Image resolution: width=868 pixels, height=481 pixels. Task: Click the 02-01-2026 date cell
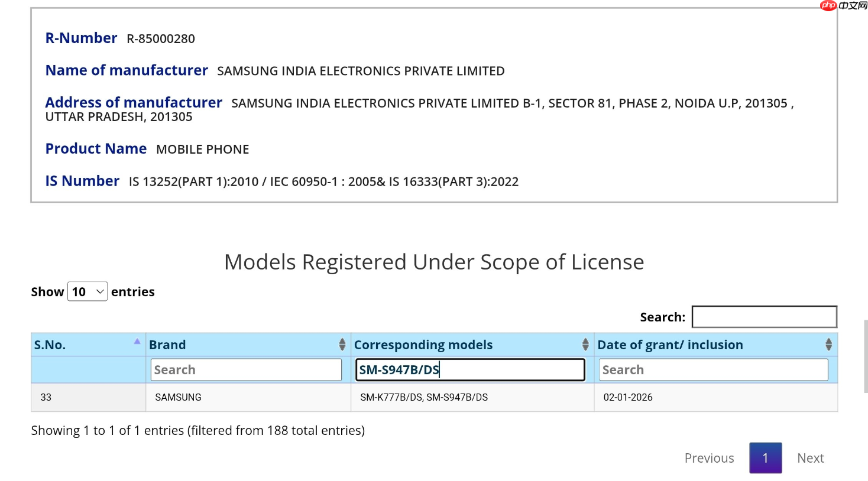[x=627, y=398]
